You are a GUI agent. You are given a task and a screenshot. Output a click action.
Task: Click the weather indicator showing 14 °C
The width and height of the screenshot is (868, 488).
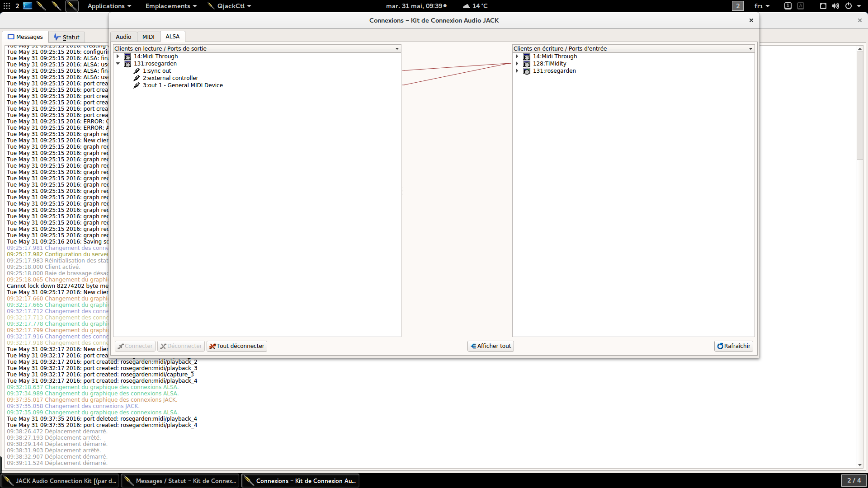point(475,6)
